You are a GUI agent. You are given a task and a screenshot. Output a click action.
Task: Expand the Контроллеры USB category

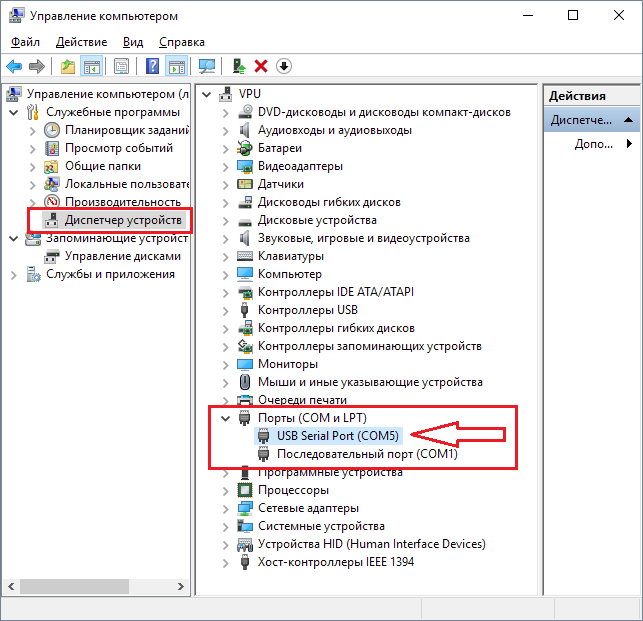pos(226,311)
